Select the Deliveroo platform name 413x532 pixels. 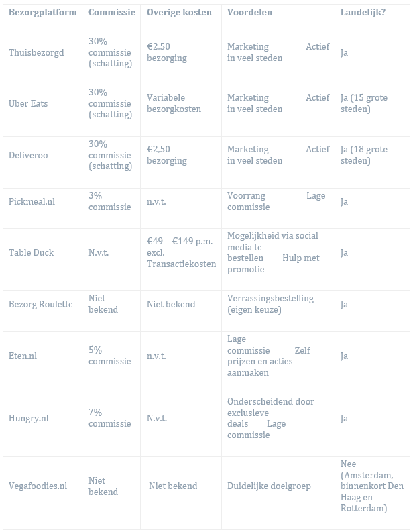click(28, 156)
